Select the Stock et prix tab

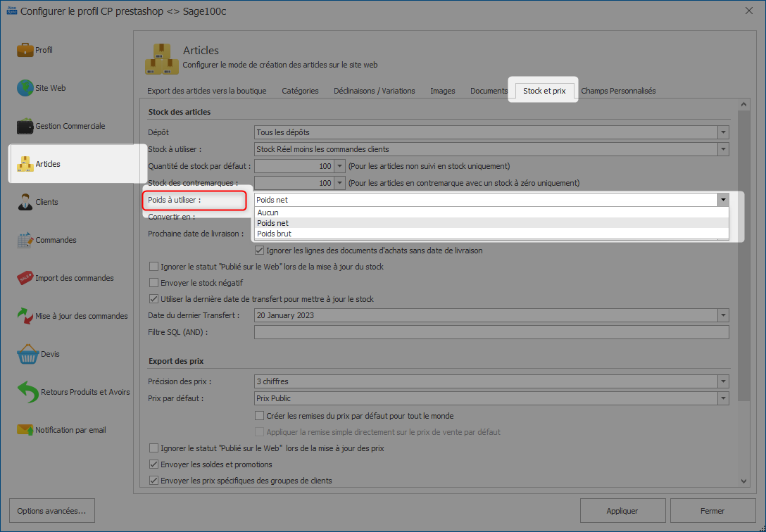[544, 91]
